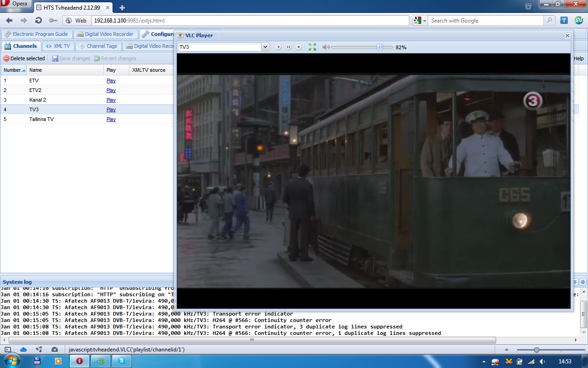Image resolution: width=588 pixels, height=368 pixels.
Task: Open the Windows Start menu
Action: tap(11, 361)
